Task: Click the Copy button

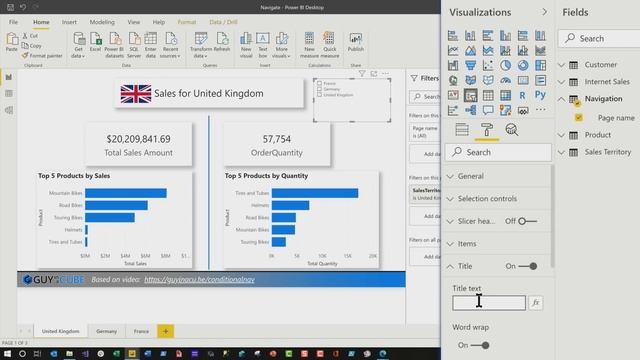Action: (32, 46)
